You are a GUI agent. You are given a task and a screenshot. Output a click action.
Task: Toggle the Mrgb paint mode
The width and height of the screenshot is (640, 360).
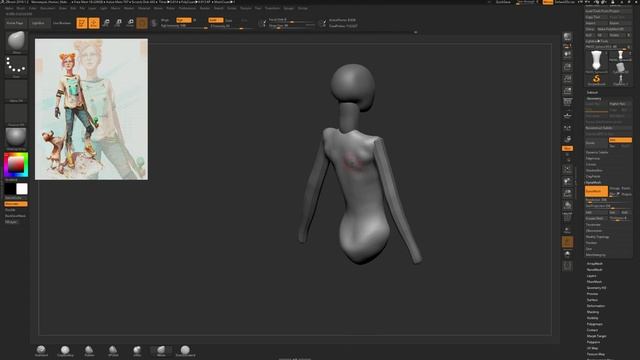click(164, 20)
